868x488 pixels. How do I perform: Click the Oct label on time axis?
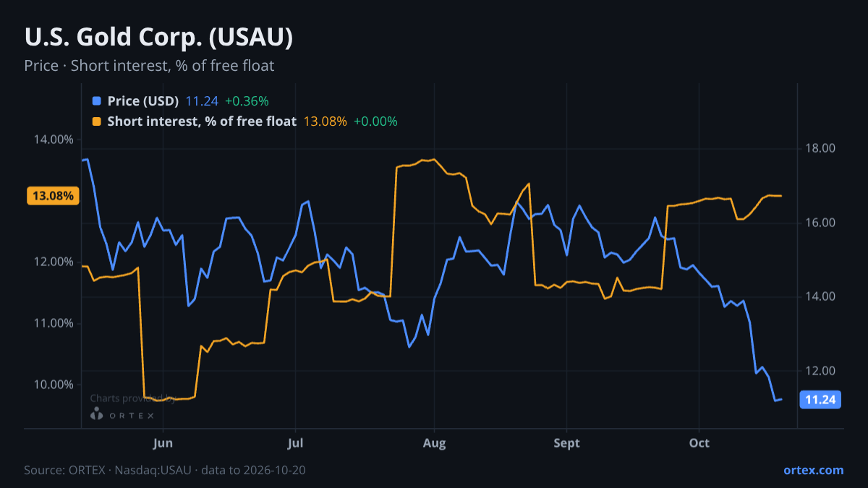click(x=699, y=443)
